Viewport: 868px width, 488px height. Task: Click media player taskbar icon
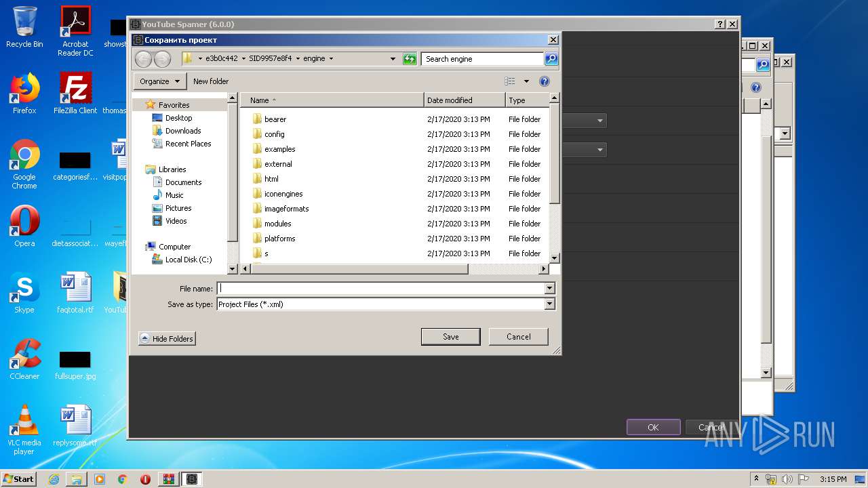100,479
